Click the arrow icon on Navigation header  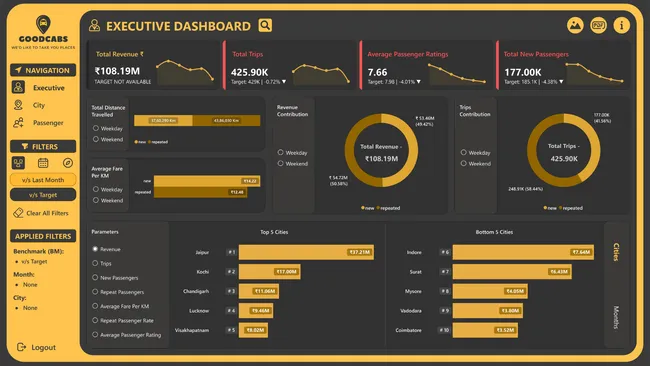tap(18, 70)
